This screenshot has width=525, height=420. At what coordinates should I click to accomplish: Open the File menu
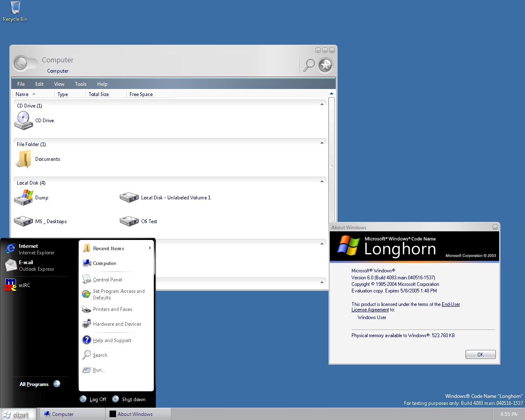coord(21,84)
